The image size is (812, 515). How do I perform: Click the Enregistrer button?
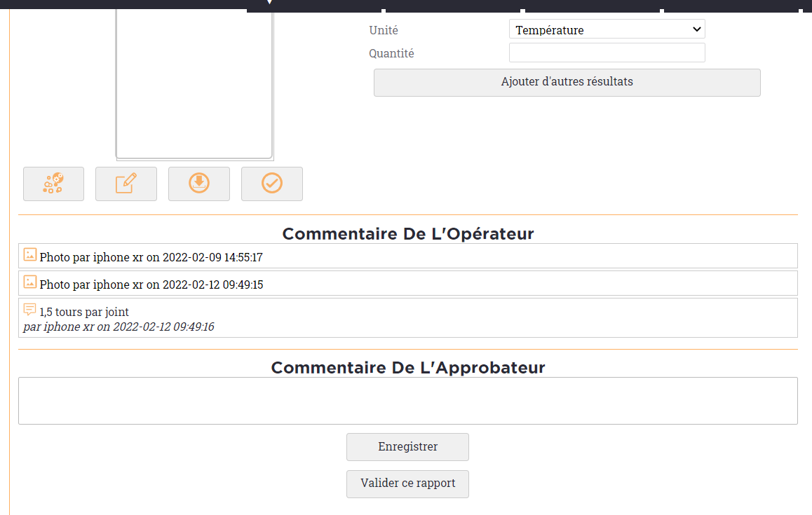(407, 446)
